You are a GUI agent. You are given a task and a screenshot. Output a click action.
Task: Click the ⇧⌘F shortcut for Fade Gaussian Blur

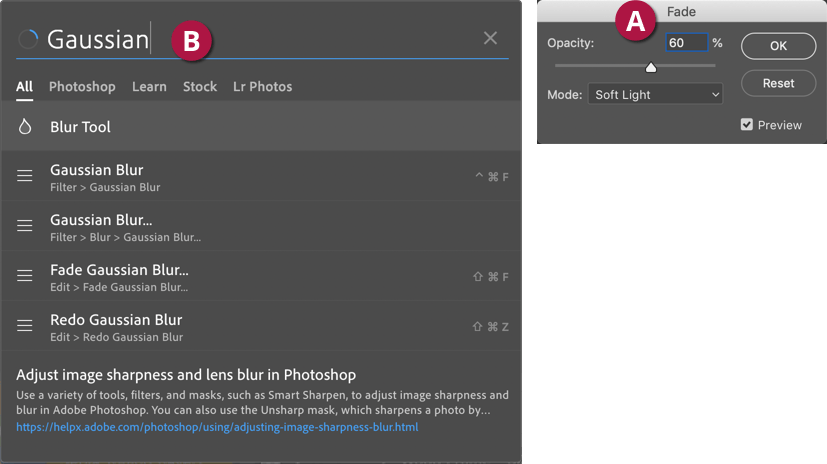[491, 277]
